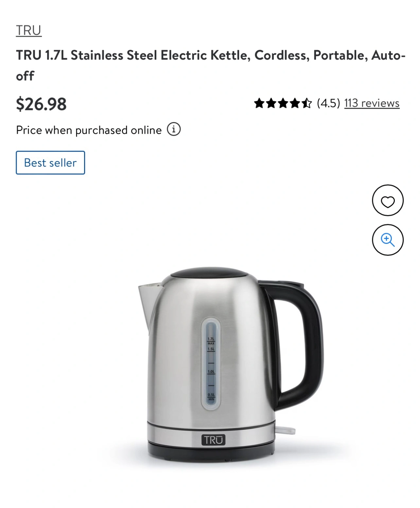
Task: Click the Price when purchased online text
Action: click(89, 130)
